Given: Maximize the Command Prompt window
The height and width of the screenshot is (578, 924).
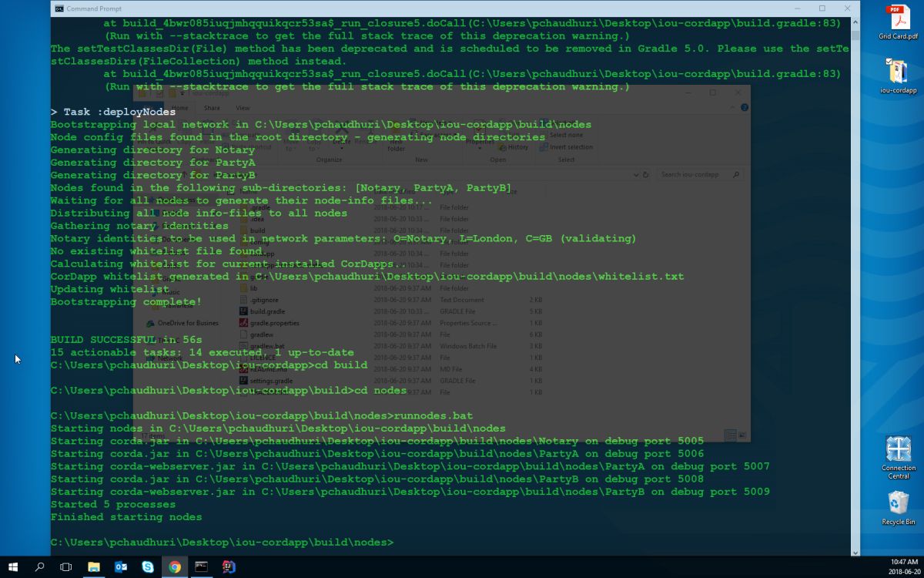Looking at the screenshot, I should 822,8.
